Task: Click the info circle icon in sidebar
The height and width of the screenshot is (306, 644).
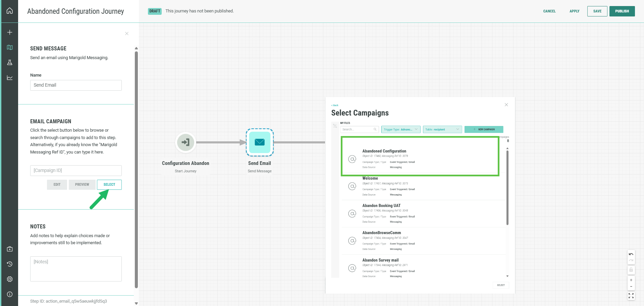Action: click(x=10, y=294)
